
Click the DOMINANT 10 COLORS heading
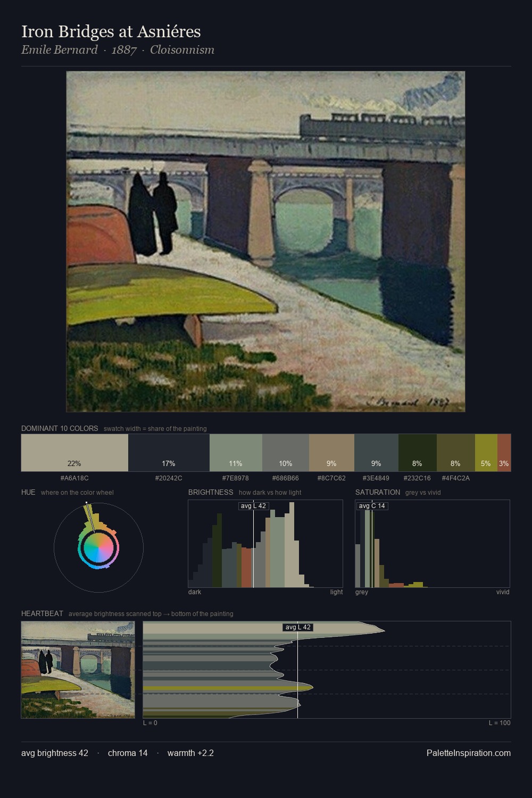click(60, 428)
